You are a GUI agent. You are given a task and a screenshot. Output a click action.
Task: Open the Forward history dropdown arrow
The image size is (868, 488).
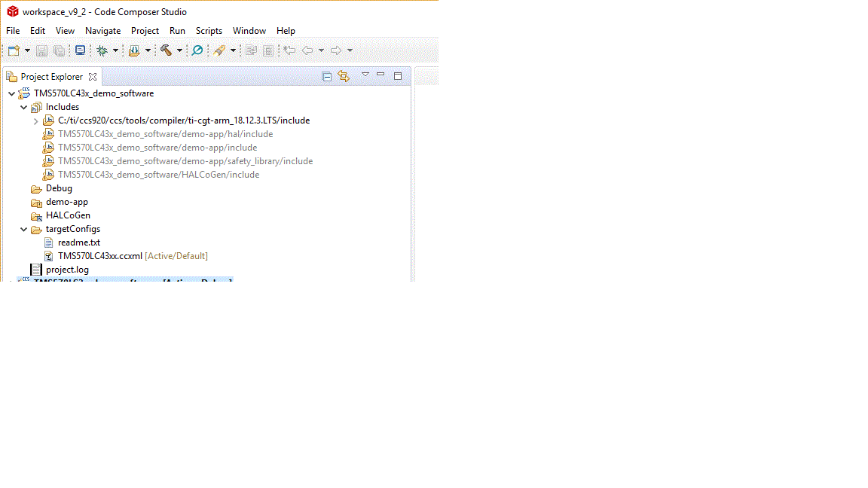pos(350,51)
